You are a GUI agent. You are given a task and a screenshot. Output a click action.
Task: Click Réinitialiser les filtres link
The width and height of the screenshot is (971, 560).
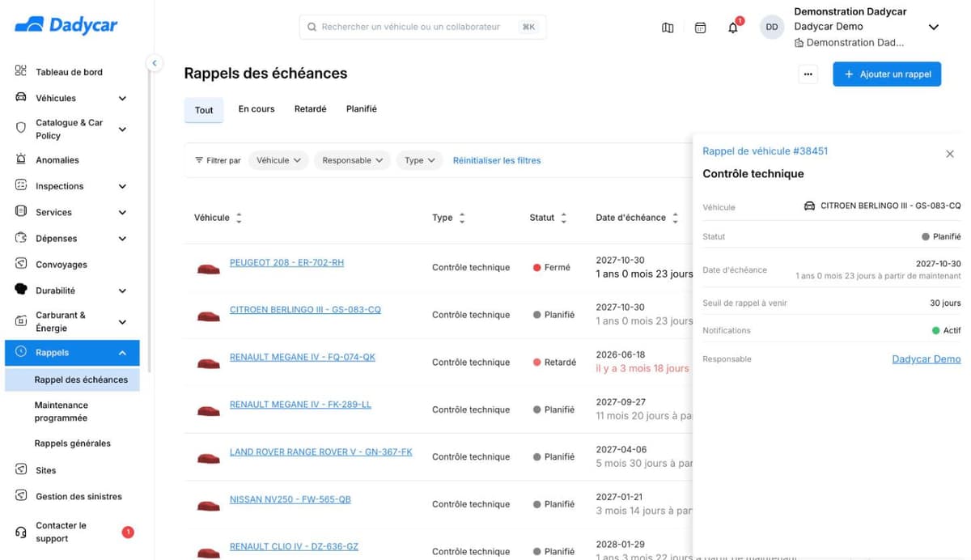coord(497,160)
